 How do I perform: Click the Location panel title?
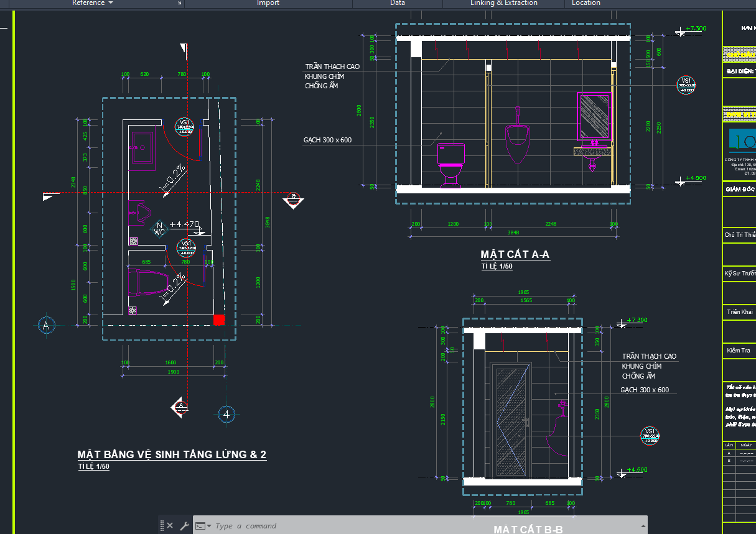point(586,3)
